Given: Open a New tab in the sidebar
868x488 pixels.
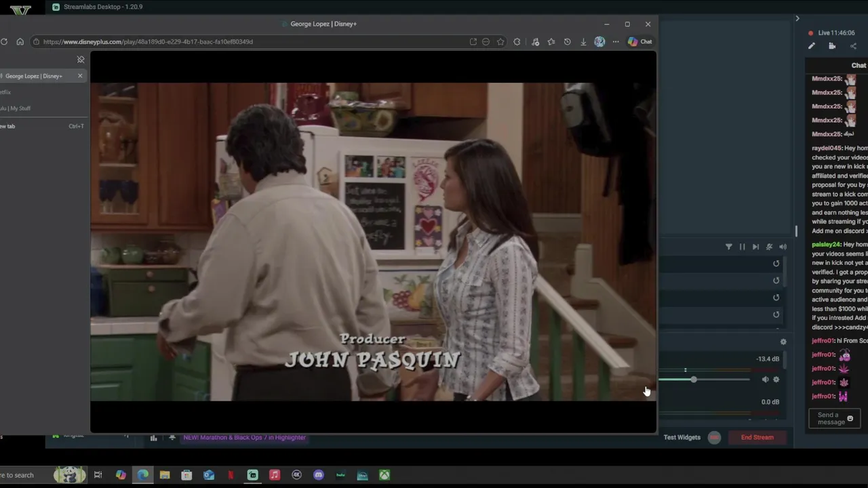Looking at the screenshot, I should point(42,126).
